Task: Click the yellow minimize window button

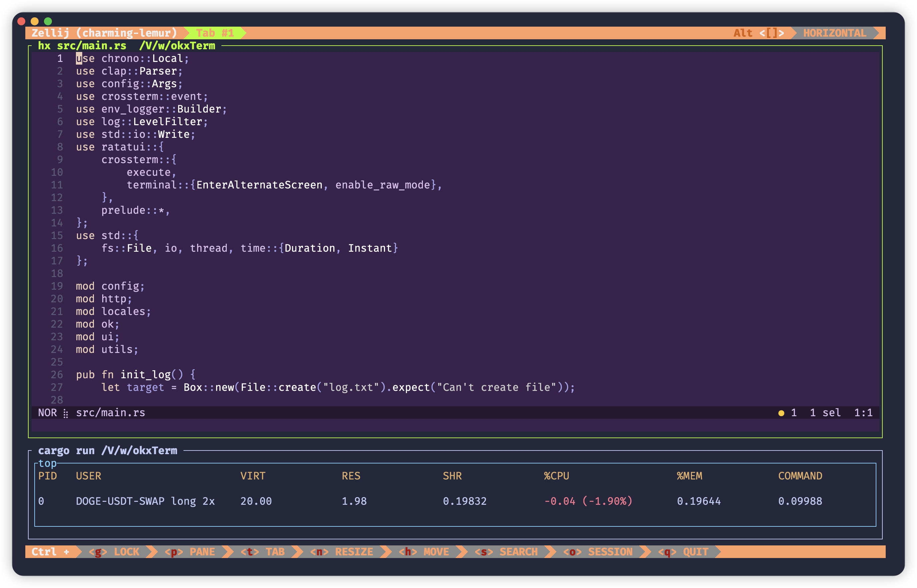Action: tap(35, 21)
